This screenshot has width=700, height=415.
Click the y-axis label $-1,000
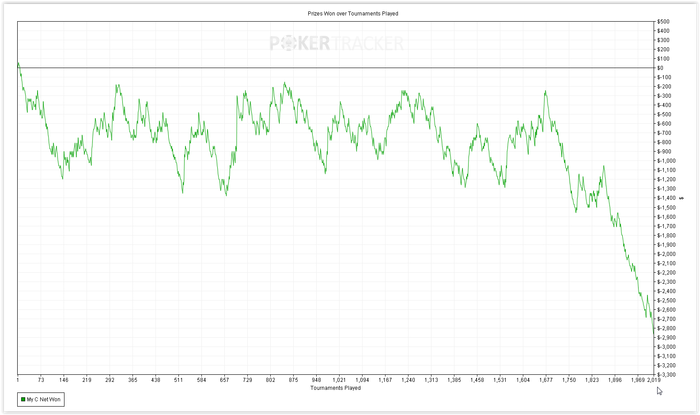(x=666, y=161)
